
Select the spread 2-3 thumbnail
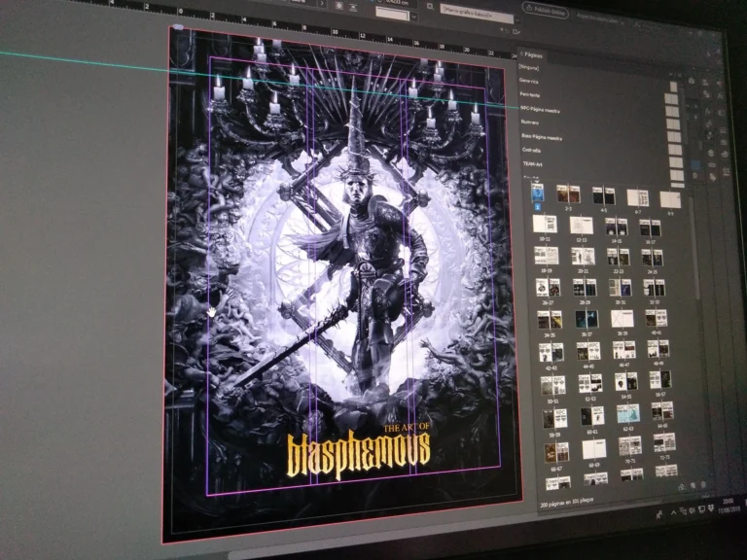[568, 194]
